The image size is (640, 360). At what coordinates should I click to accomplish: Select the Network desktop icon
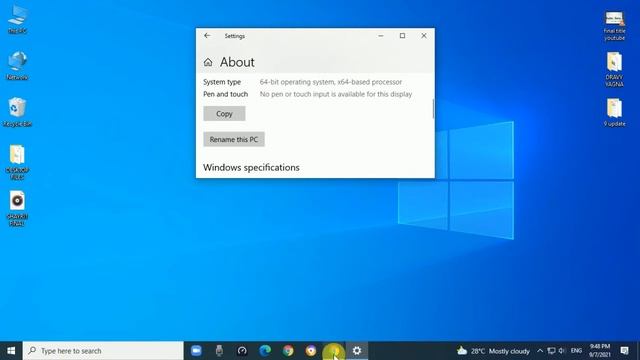(x=18, y=65)
